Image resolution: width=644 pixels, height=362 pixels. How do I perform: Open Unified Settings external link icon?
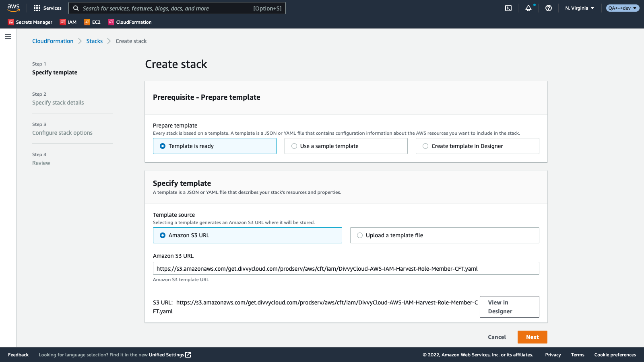click(x=188, y=355)
